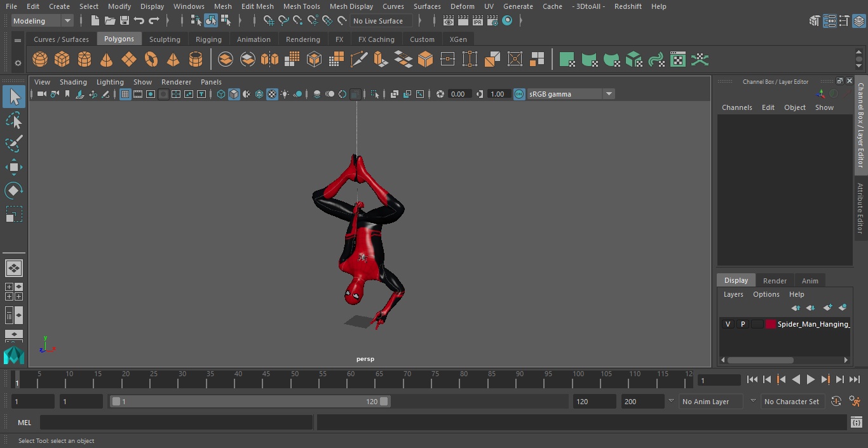The width and height of the screenshot is (868, 448).
Task: Toggle layer playback P box
Action: [x=742, y=324]
